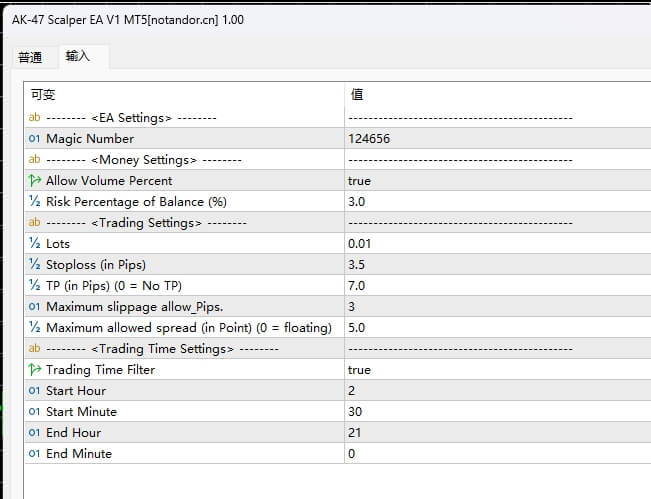Select the 输入 tab
651x499 pixels.
[78, 56]
